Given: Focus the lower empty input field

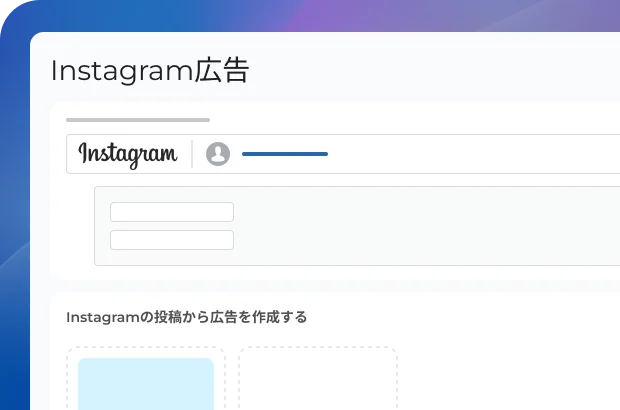Looking at the screenshot, I should click(x=172, y=240).
